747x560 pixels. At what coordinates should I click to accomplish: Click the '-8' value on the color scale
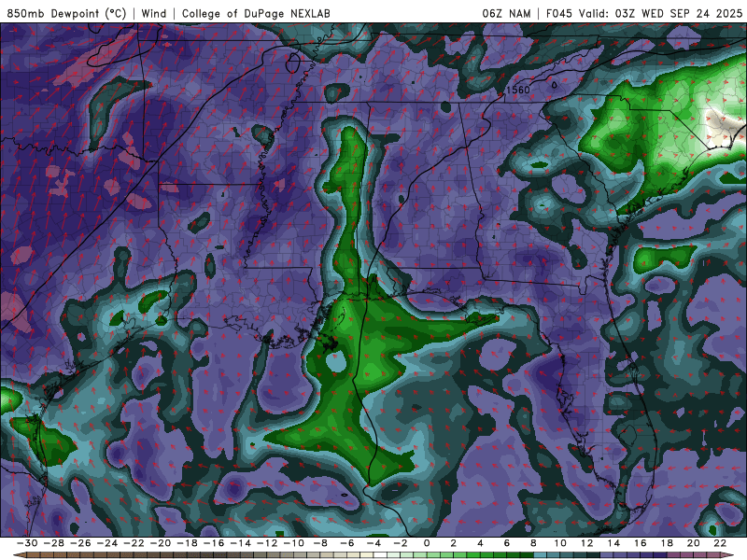coord(320,543)
